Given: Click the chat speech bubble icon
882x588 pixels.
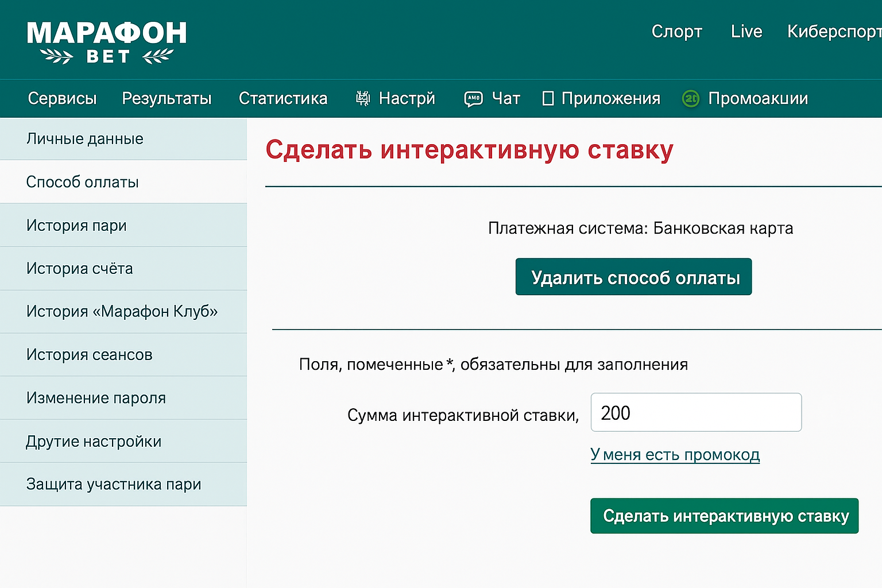Looking at the screenshot, I should point(473,99).
